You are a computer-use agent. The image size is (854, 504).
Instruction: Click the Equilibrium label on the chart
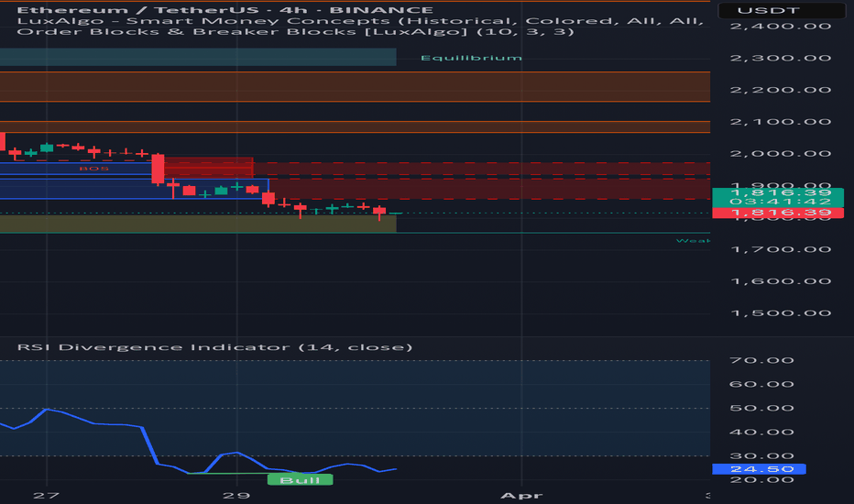471,58
